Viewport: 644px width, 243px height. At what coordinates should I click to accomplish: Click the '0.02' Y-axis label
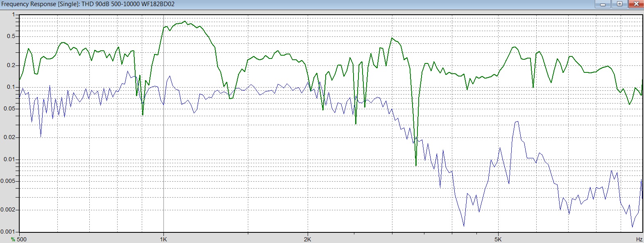10,137
